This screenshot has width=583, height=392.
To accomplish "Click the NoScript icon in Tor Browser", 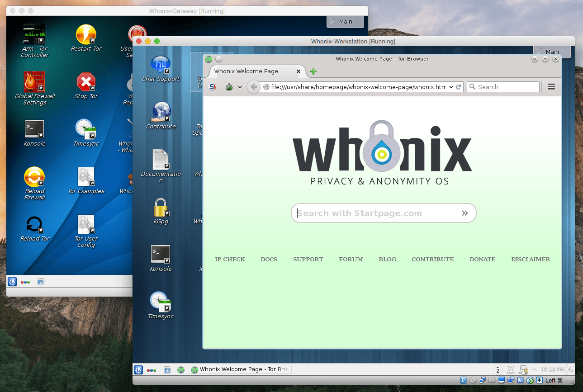I will pyautogui.click(x=212, y=87).
